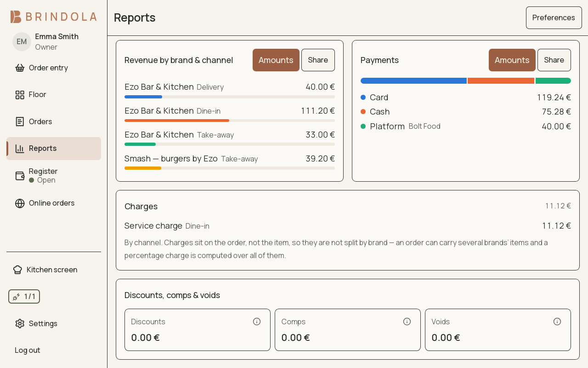Open the Orders section
Viewport: 588px width, 368px height.
(x=54, y=121)
